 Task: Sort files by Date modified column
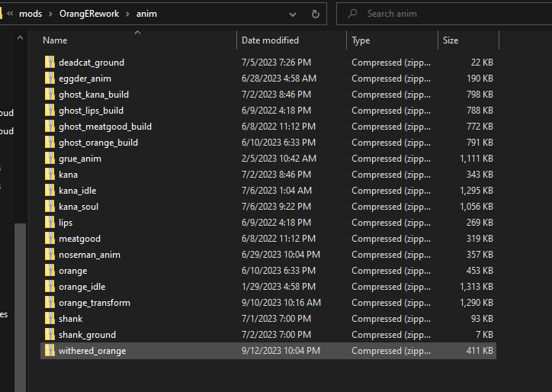(x=270, y=40)
